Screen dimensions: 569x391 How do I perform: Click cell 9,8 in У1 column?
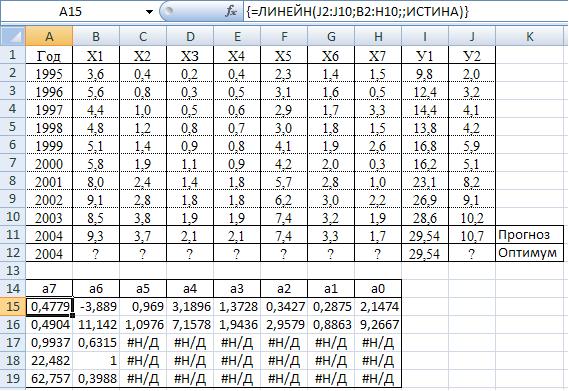coord(425,74)
